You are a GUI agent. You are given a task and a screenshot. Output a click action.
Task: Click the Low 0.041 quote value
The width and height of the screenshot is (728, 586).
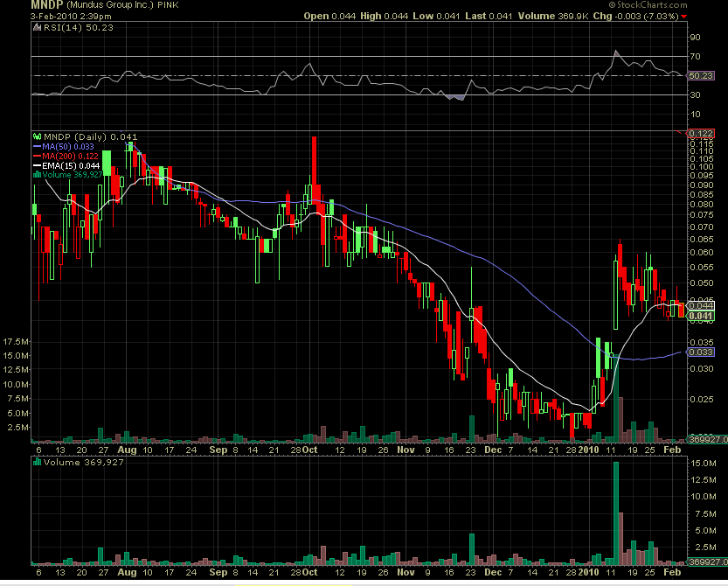tap(436, 16)
